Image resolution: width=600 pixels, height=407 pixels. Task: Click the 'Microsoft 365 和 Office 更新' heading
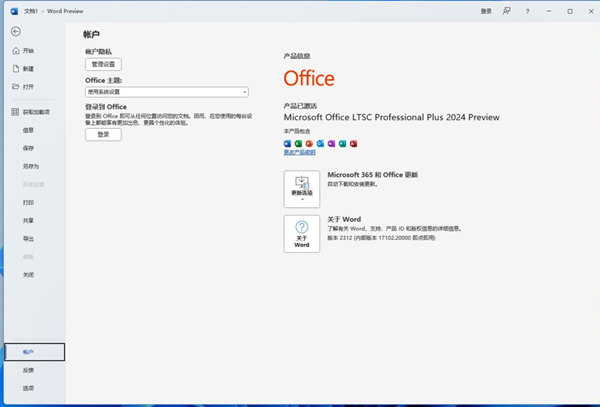coord(372,175)
